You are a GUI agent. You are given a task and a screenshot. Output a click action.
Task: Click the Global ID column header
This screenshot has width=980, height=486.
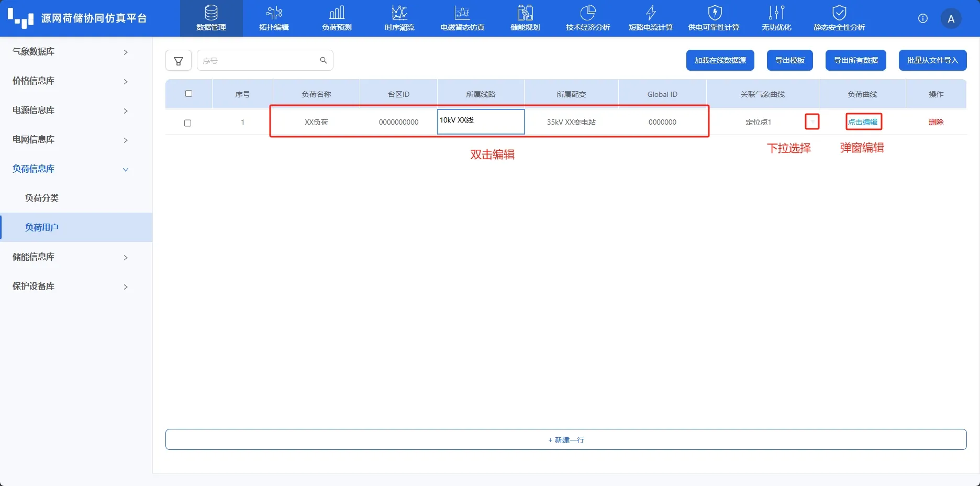[x=662, y=94]
